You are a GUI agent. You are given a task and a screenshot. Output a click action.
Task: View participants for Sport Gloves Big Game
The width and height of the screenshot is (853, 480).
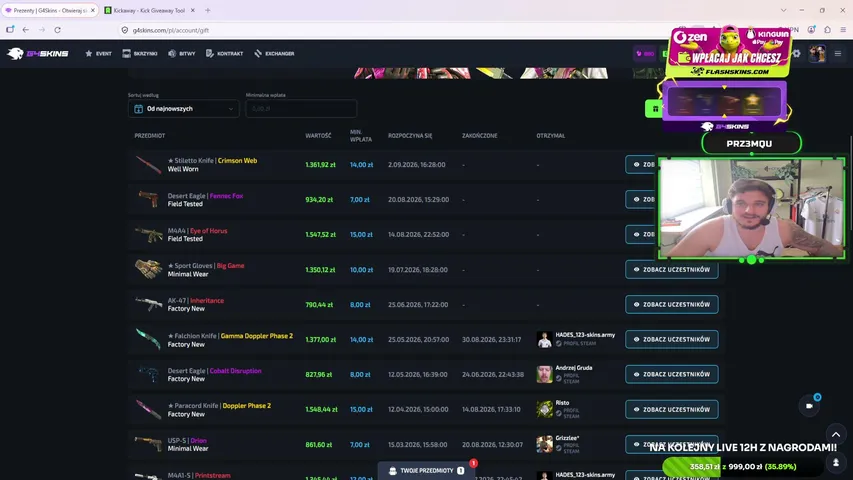pos(671,269)
